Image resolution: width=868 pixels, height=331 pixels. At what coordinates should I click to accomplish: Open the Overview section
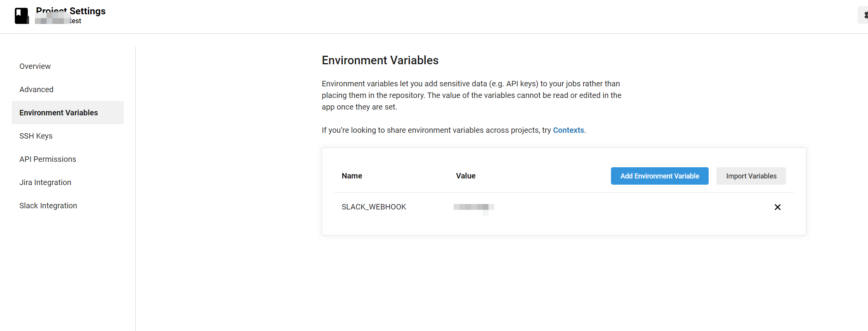coord(35,66)
